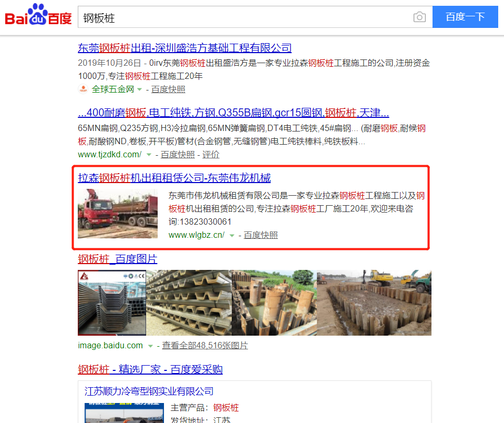Expand dropdown arrow next to 全球五金网
This screenshot has width=504, height=423.
pos(140,89)
